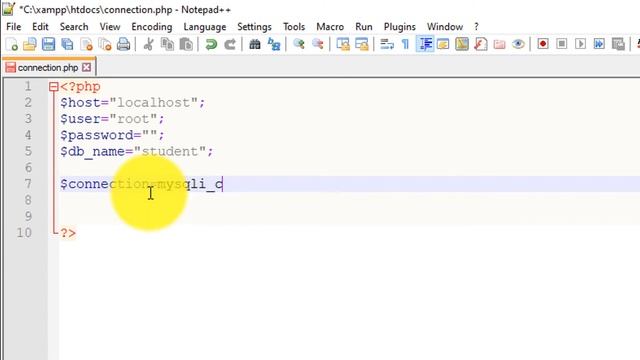This screenshot has height=360, width=640.
Task: Toggle synchronized vertical scrolling icon
Action: click(342, 44)
